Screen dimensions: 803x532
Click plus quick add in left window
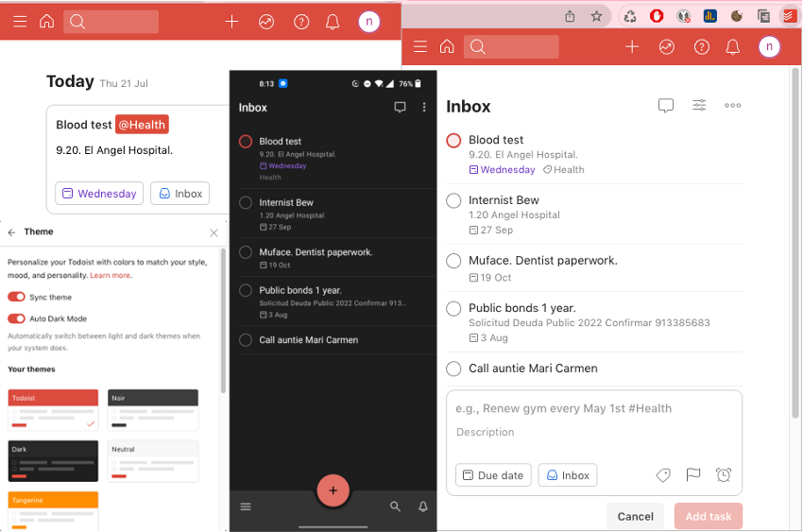[232, 22]
